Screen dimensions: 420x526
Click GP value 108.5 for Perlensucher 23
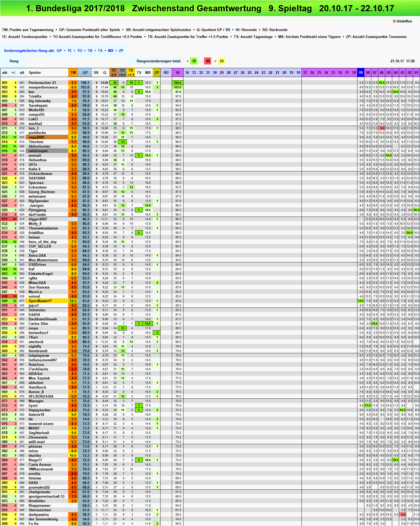pos(85,83)
